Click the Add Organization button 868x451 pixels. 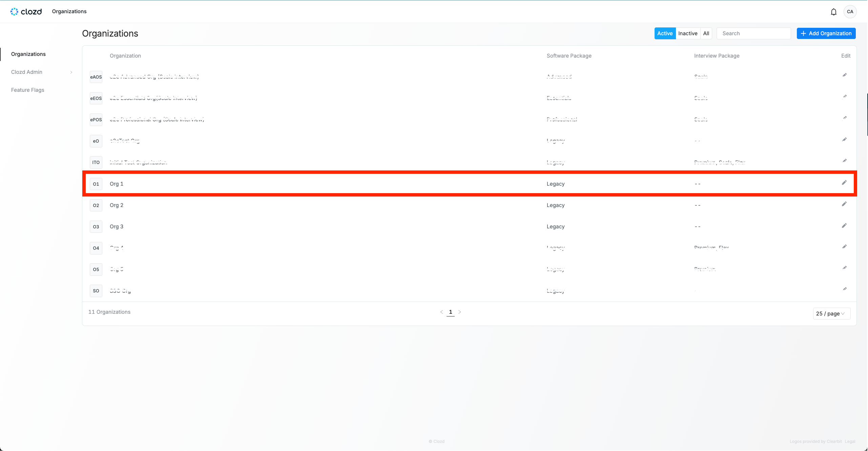826,33
